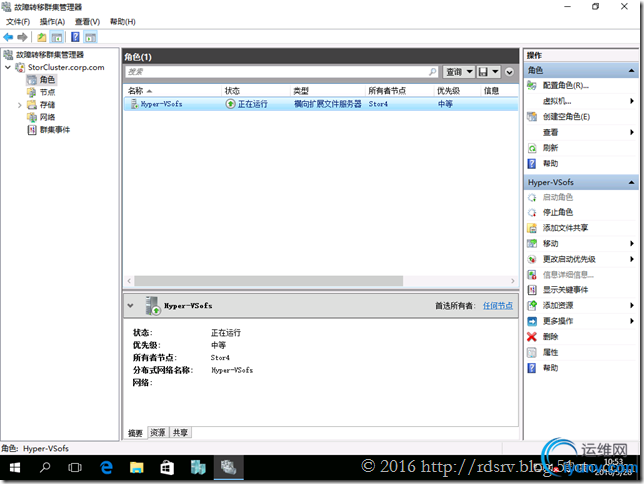
Task: Select the 角色 node in the tree
Action: [47, 79]
